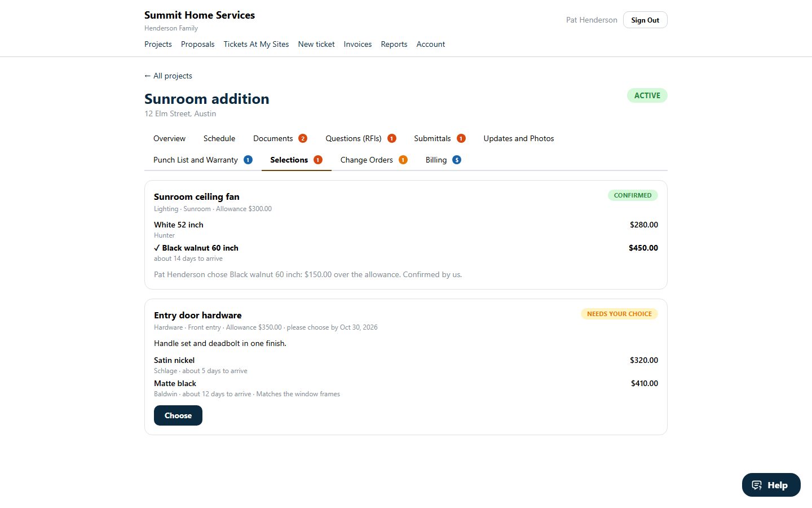Go back via All projects link
The width and height of the screenshot is (812, 508).
click(x=168, y=76)
